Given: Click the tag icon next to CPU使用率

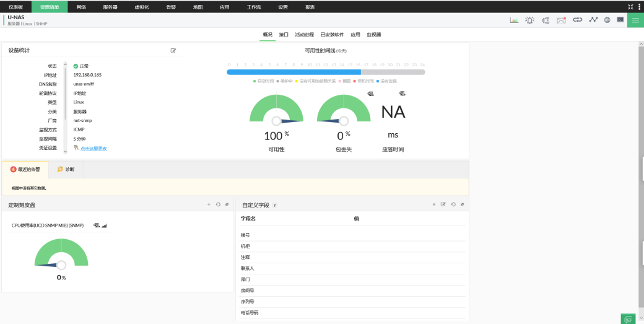Looking at the screenshot, I should [x=97, y=225].
